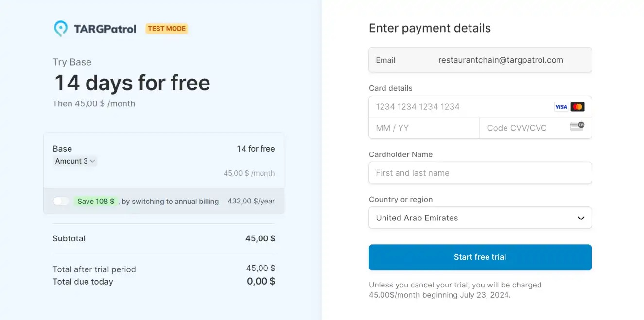Open the Amount 3 dropdown

75,161
